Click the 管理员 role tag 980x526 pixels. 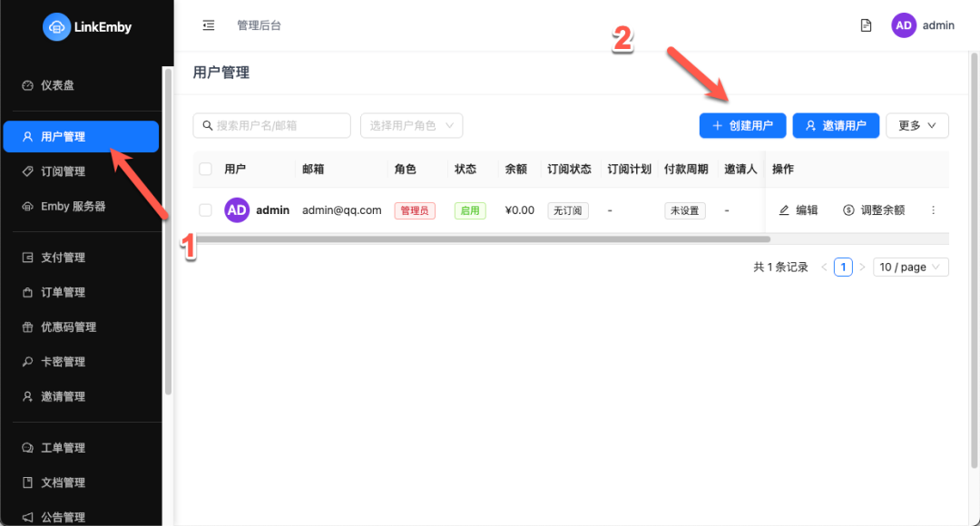[x=415, y=210]
